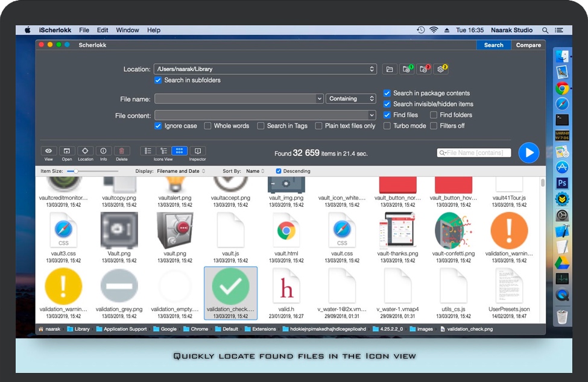Select the vault.html Chrome file thumbnail
Viewport: 588px width, 382px height.
(x=286, y=231)
